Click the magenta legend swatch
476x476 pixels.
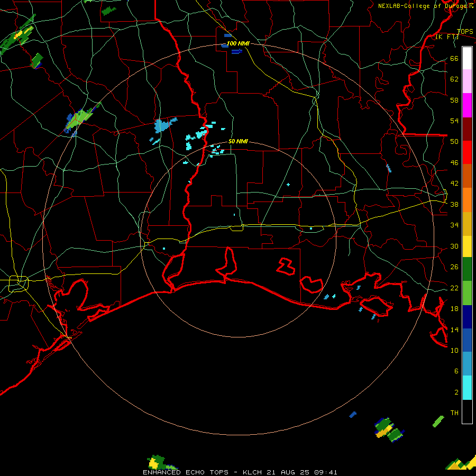pos(467,105)
